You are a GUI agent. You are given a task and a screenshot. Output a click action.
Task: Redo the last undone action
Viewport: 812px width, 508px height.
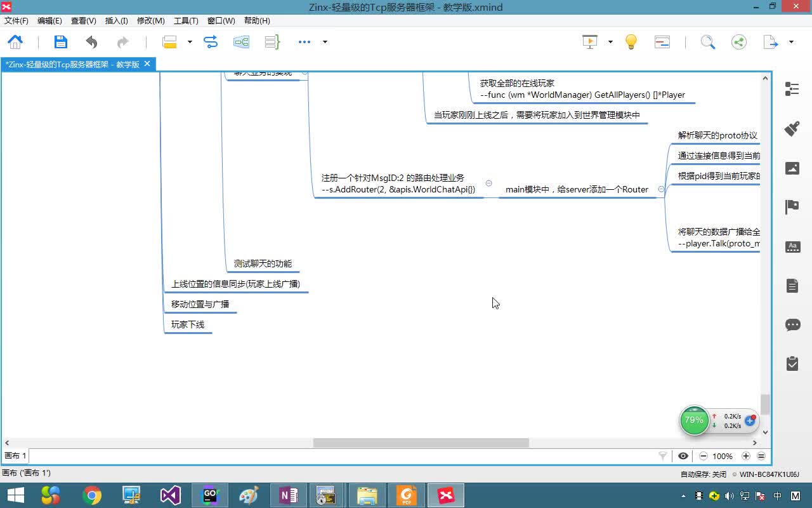(x=122, y=42)
